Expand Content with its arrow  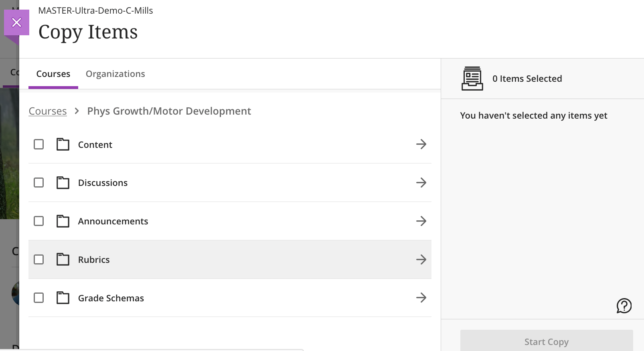(421, 144)
